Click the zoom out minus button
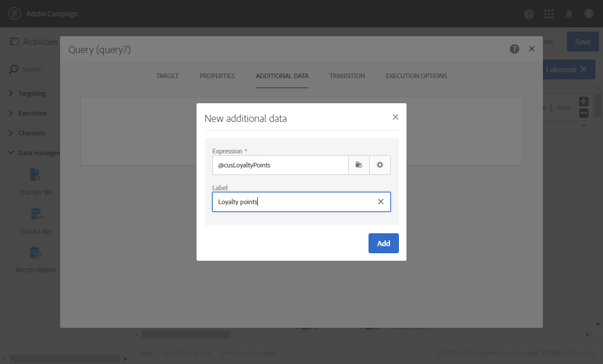The width and height of the screenshot is (603, 364). pyautogui.click(x=583, y=113)
